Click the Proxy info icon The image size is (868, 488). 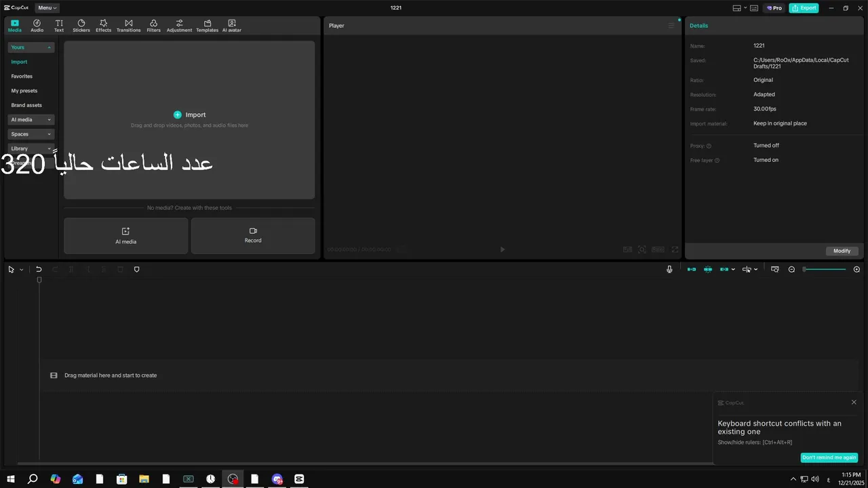pyautogui.click(x=709, y=146)
